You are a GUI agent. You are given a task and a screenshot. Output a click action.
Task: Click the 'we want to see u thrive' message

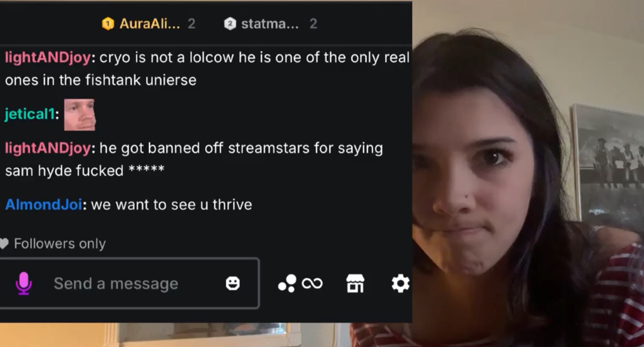tap(172, 204)
